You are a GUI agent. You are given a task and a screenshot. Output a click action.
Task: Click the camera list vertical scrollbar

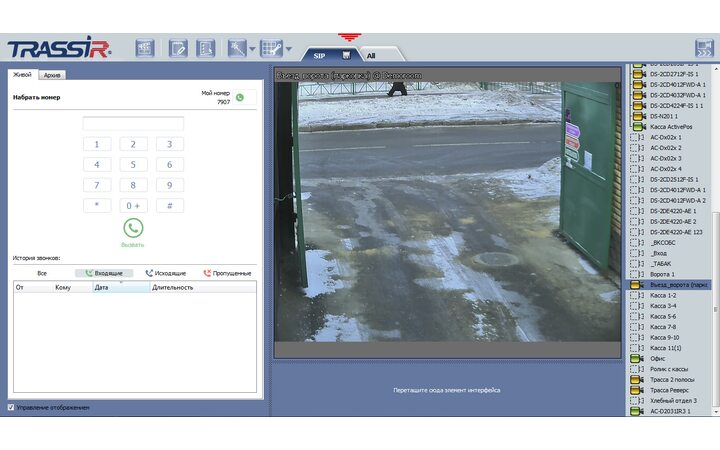click(x=715, y=309)
